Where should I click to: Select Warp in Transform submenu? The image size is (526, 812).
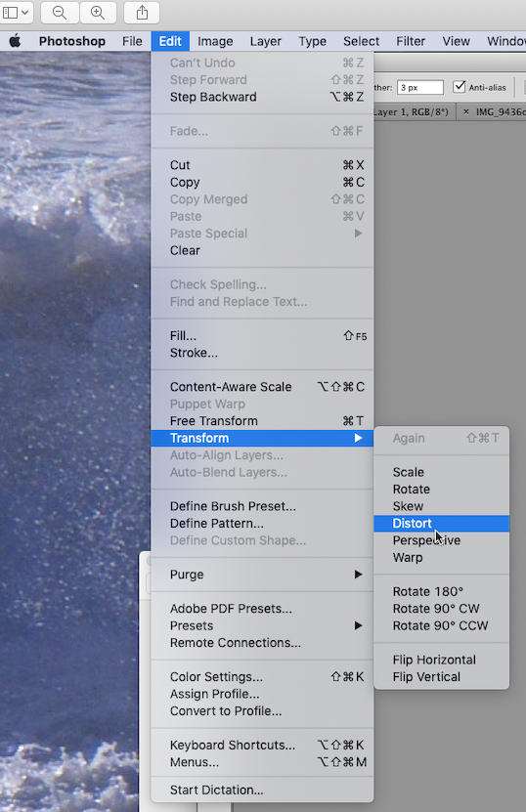pyautogui.click(x=442, y=558)
